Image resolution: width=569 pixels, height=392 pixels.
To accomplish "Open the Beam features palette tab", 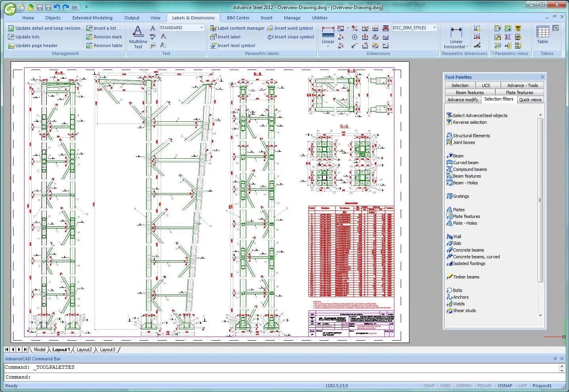I will point(470,93).
